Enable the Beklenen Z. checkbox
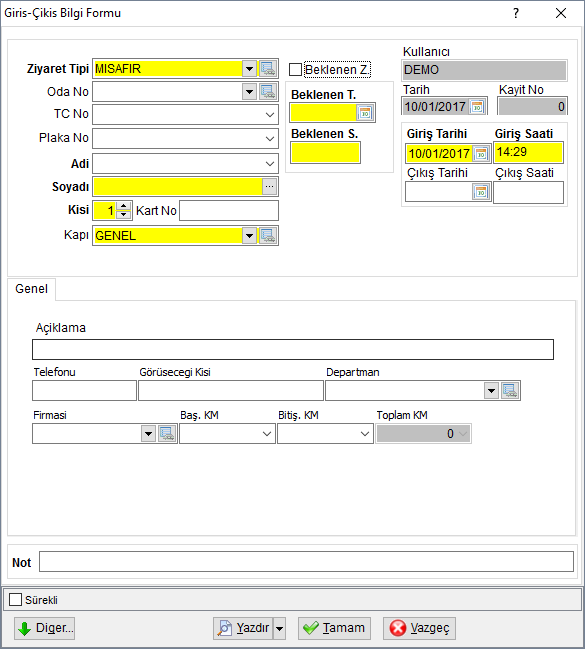The height and width of the screenshot is (649, 585). click(x=295, y=70)
